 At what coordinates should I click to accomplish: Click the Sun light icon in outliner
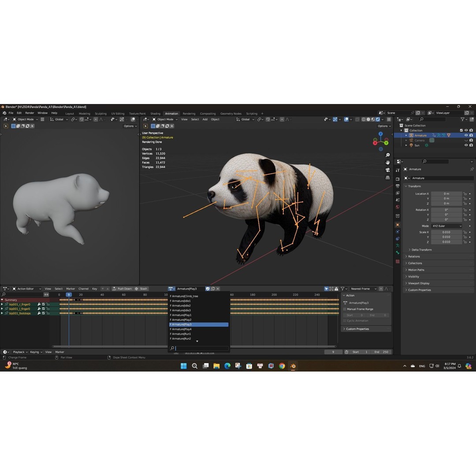pyautogui.click(x=411, y=145)
